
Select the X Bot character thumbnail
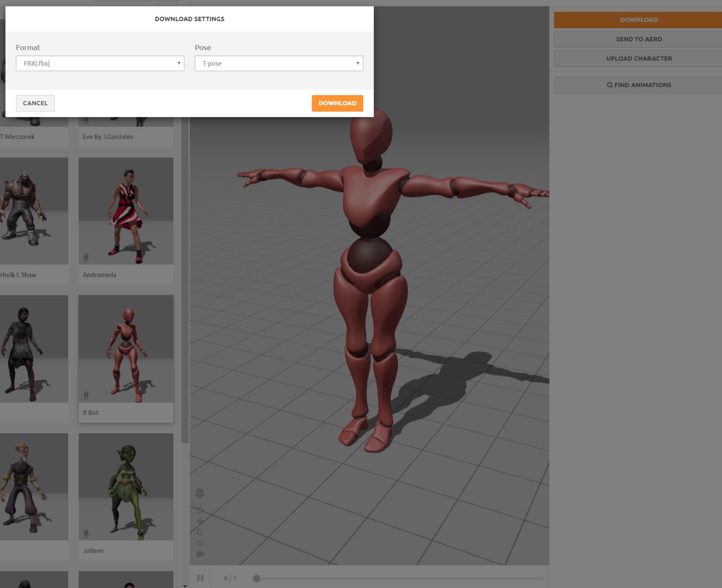[x=126, y=349]
